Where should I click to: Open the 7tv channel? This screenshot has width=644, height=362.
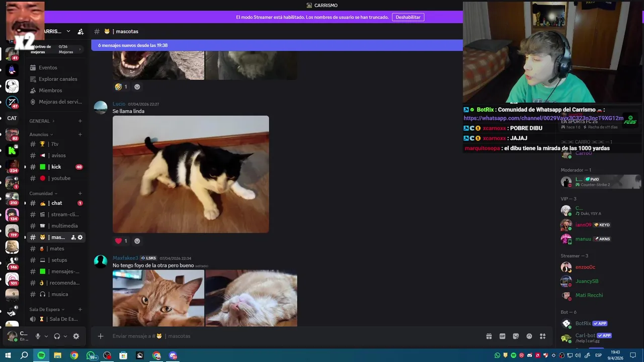pyautogui.click(x=55, y=144)
